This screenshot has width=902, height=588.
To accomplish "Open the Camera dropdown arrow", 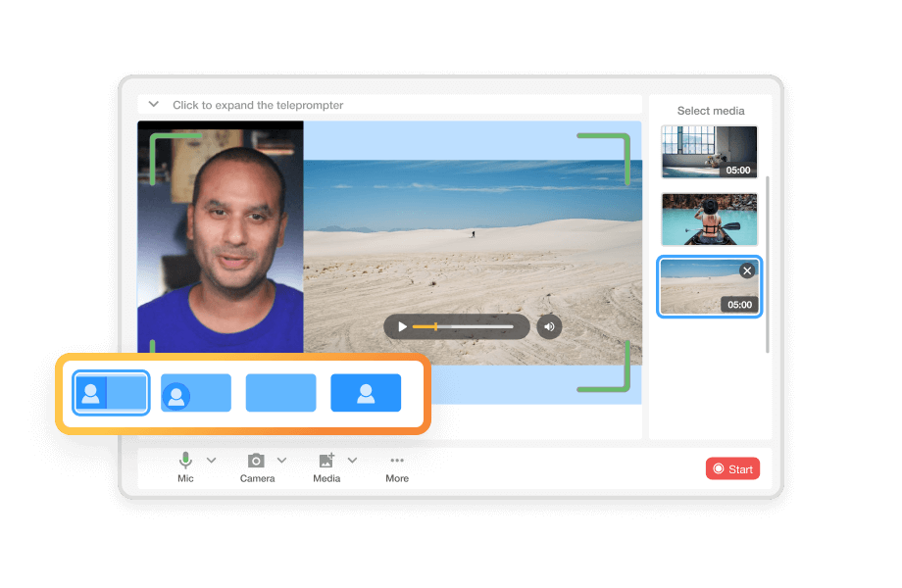I will point(282,460).
